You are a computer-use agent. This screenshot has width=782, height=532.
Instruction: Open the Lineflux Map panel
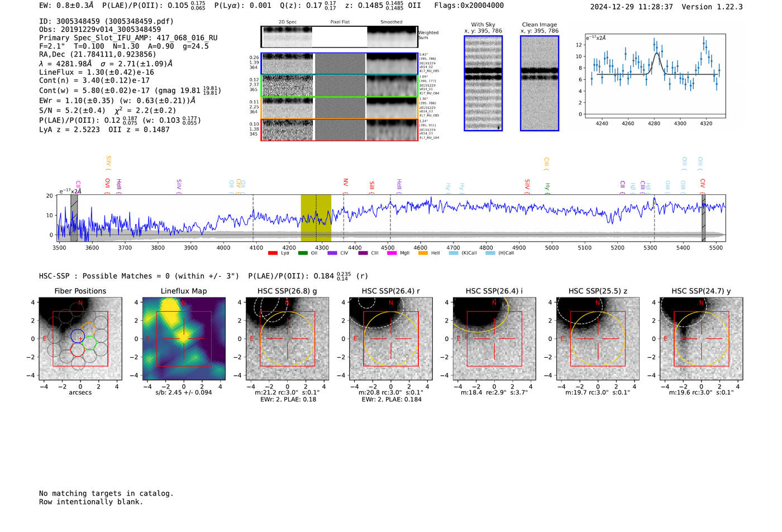click(184, 339)
